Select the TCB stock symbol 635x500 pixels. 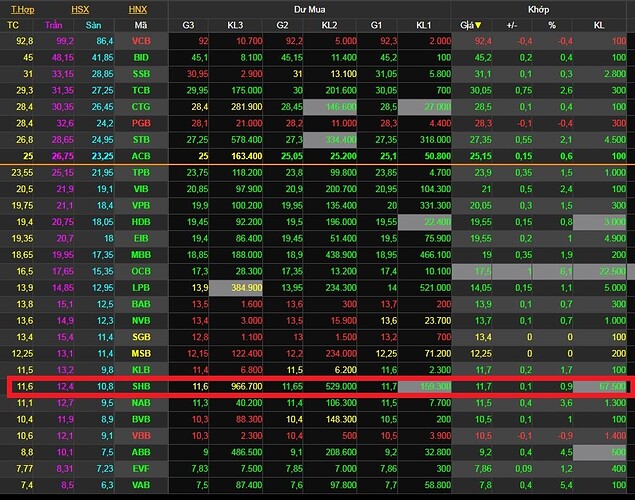[141, 90]
